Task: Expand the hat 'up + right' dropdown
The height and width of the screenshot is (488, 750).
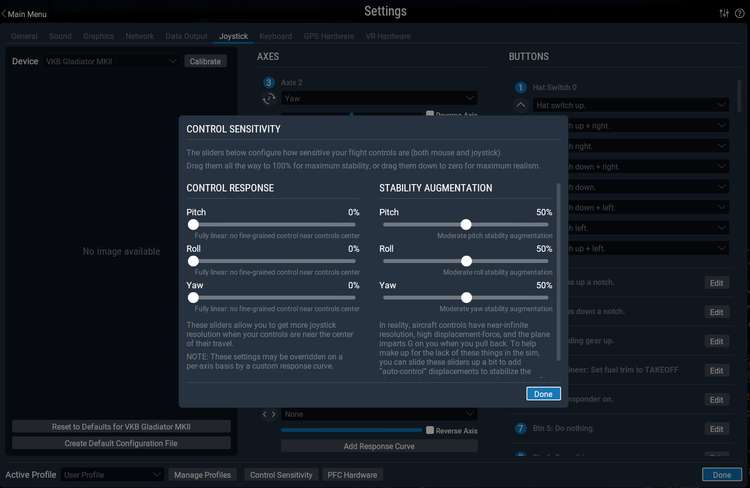Action: click(x=648, y=125)
